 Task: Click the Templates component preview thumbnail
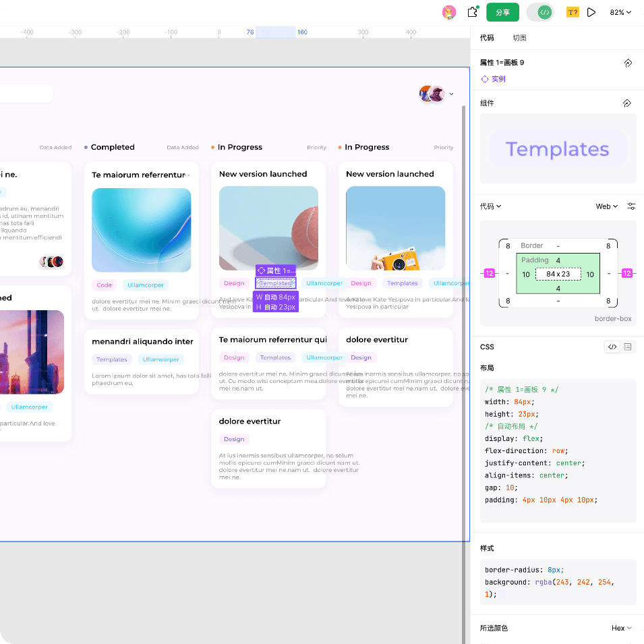558,149
